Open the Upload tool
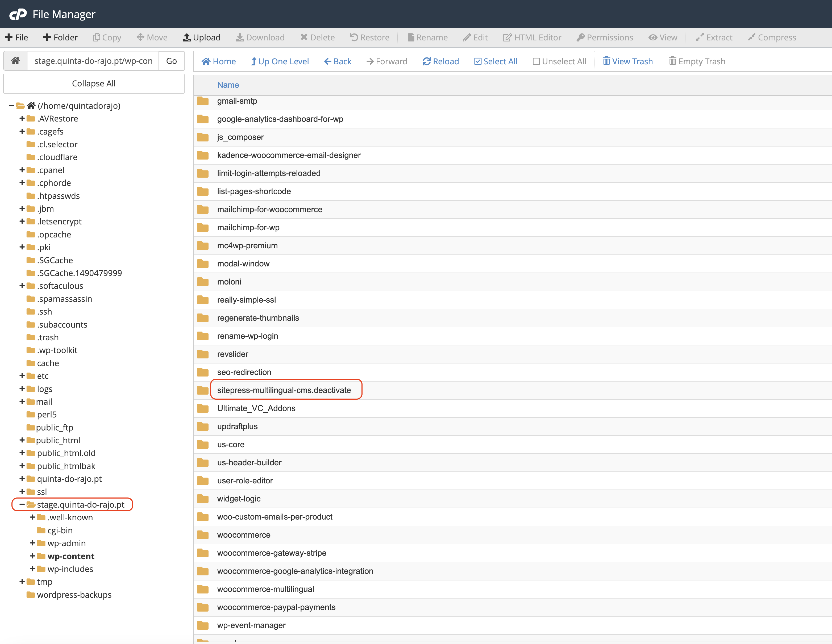 pos(202,37)
